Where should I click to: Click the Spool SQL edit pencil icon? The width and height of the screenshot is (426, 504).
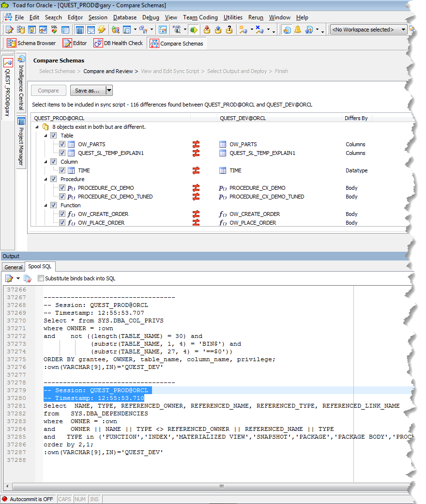[9, 278]
